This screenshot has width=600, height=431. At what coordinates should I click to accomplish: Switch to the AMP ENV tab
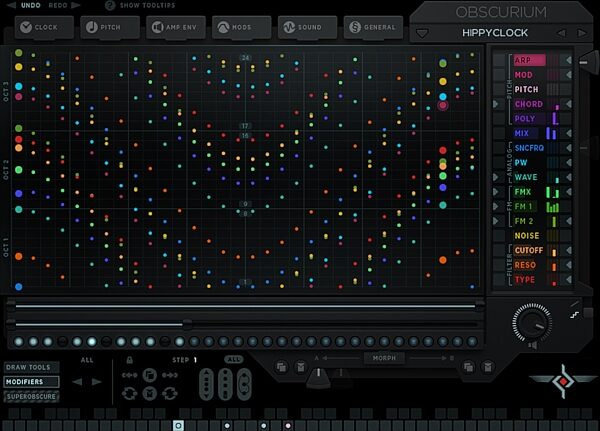coord(176,27)
